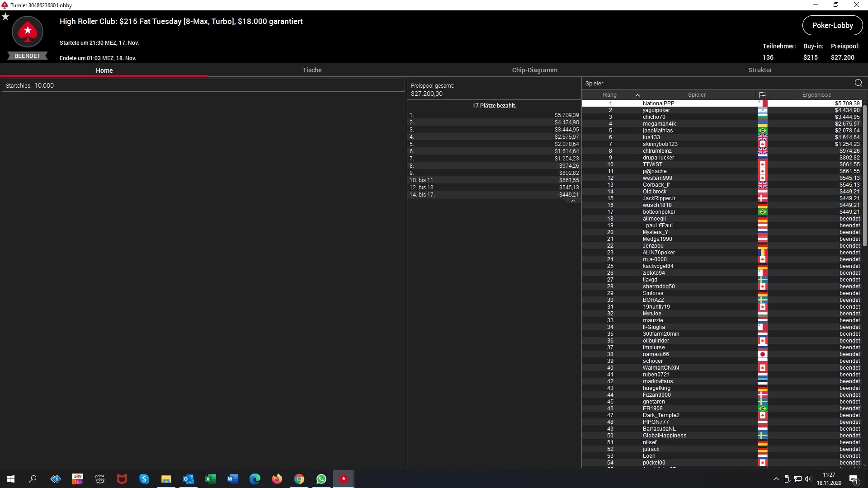This screenshot has width=868, height=488.
Task: Collapse the payout list chevron
Action: coord(573,201)
